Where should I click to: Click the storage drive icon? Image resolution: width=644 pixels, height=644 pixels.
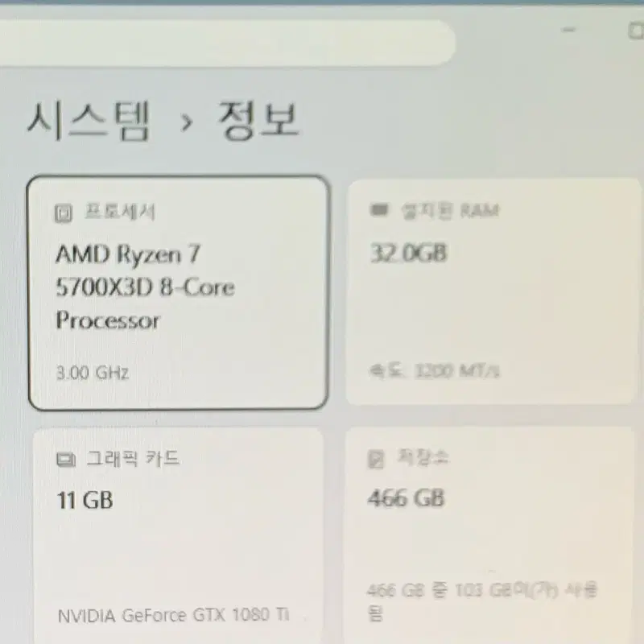[x=376, y=459]
